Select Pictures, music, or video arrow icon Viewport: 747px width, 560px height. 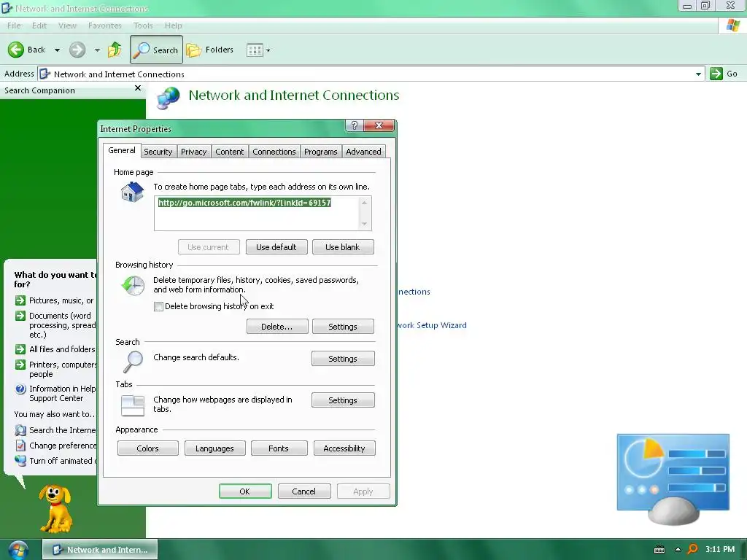pos(20,300)
